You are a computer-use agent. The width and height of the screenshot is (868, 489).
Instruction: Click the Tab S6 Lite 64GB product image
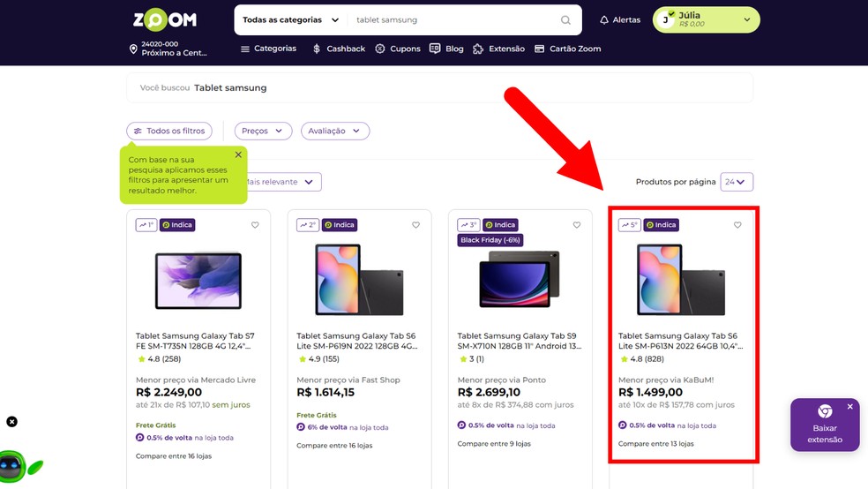[x=681, y=280]
